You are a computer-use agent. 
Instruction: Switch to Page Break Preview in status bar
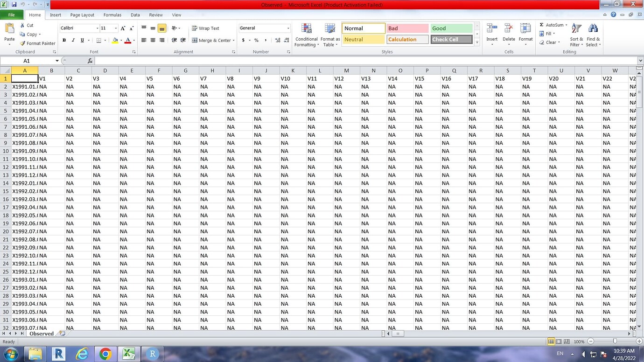[x=567, y=341]
